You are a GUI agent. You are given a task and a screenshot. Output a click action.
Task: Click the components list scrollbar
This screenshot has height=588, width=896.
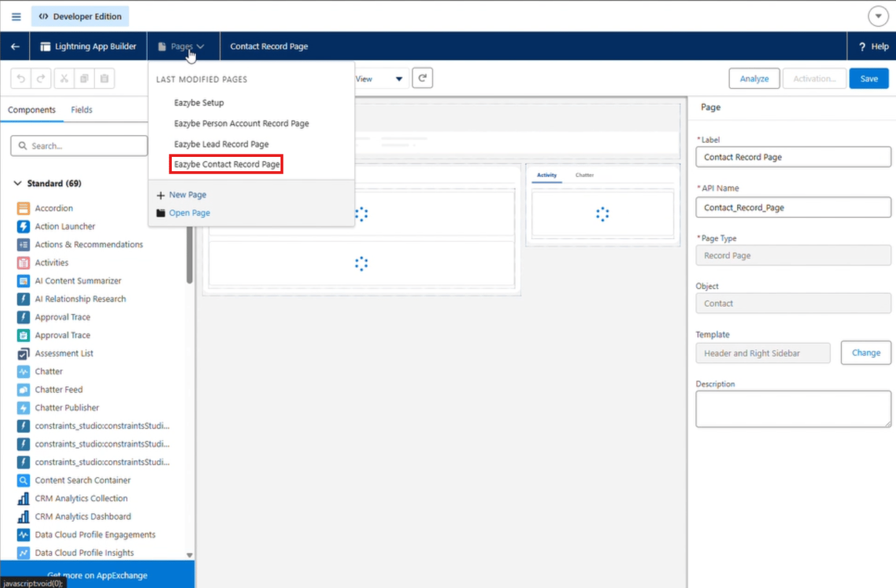tap(190, 253)
